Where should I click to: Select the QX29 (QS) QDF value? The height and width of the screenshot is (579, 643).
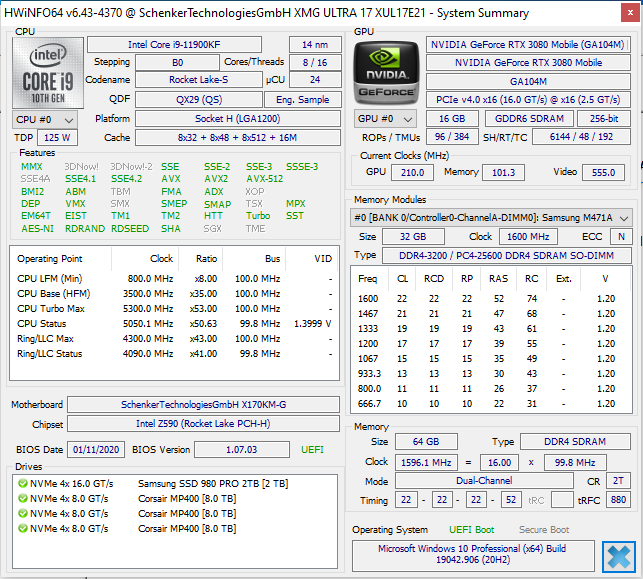199,100
